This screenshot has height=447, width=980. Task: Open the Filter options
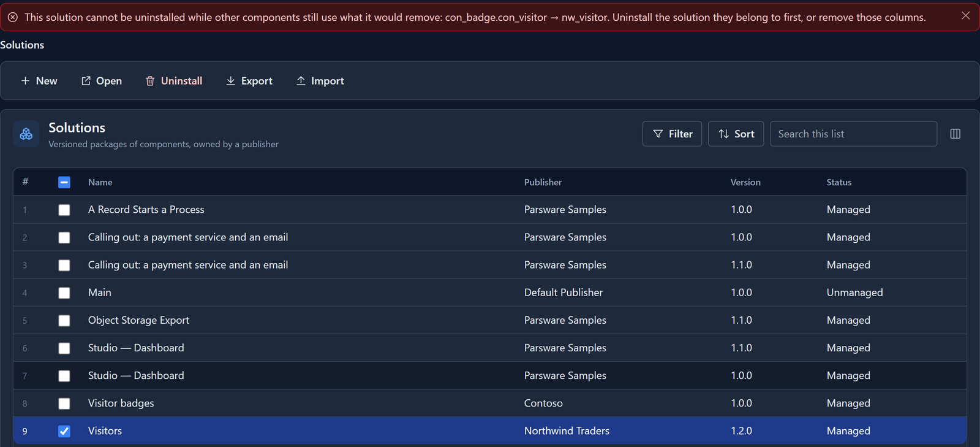tap(672, 134)
